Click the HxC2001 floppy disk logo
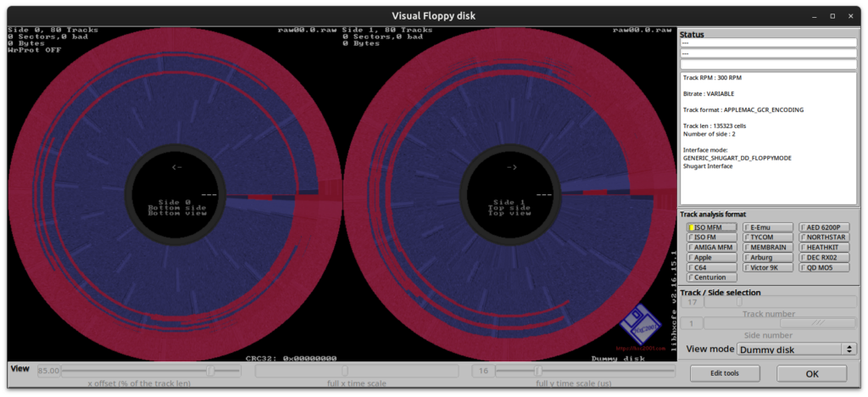868x397 pixels. [x=639, y=326]
